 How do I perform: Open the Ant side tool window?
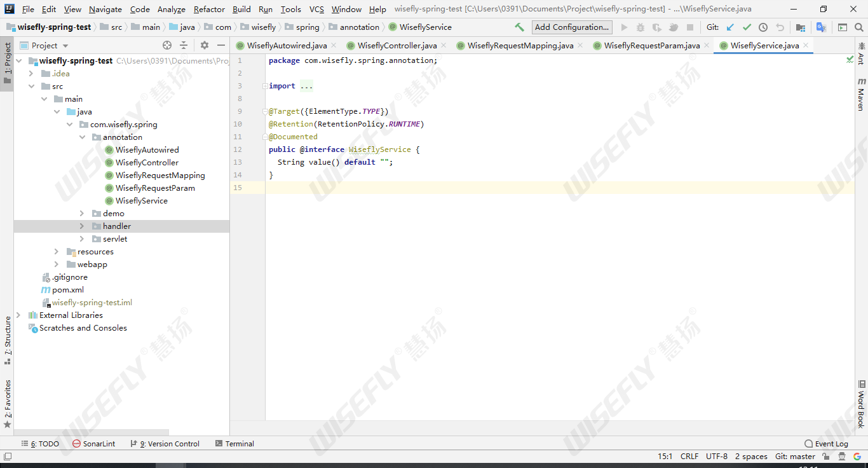862,53
